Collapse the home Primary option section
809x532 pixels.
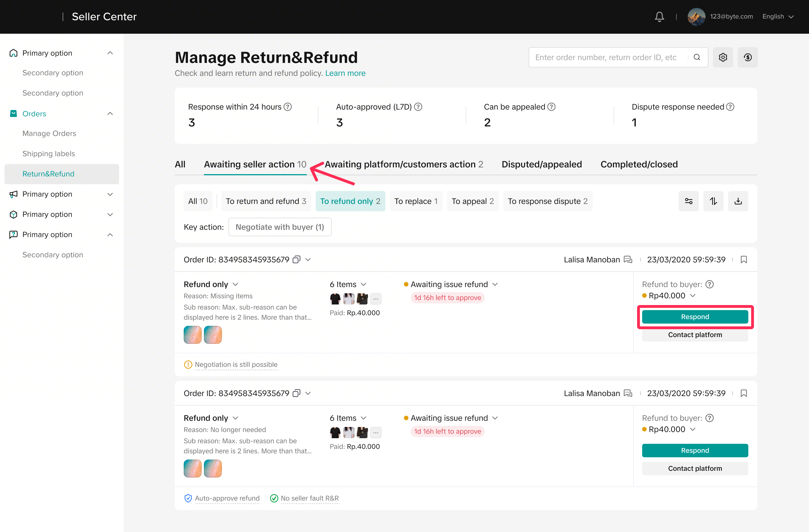point(110,53)
